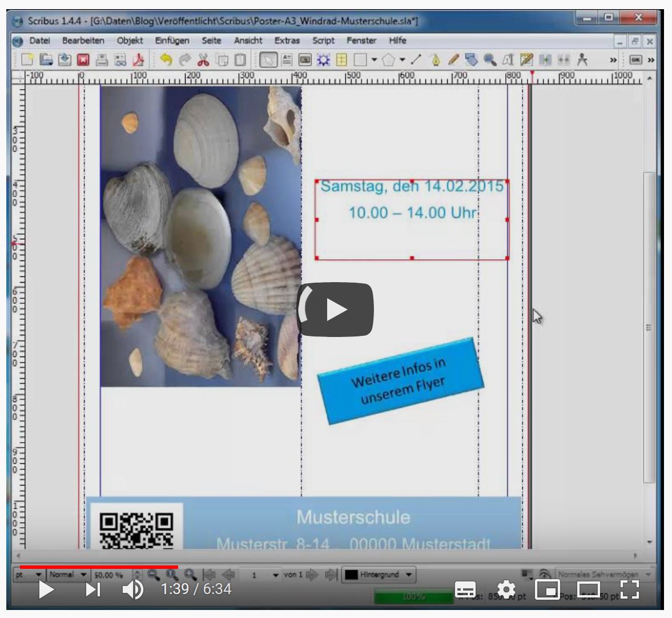
Task: Select the Link Text Frames tool
Action: click(545, 59)
